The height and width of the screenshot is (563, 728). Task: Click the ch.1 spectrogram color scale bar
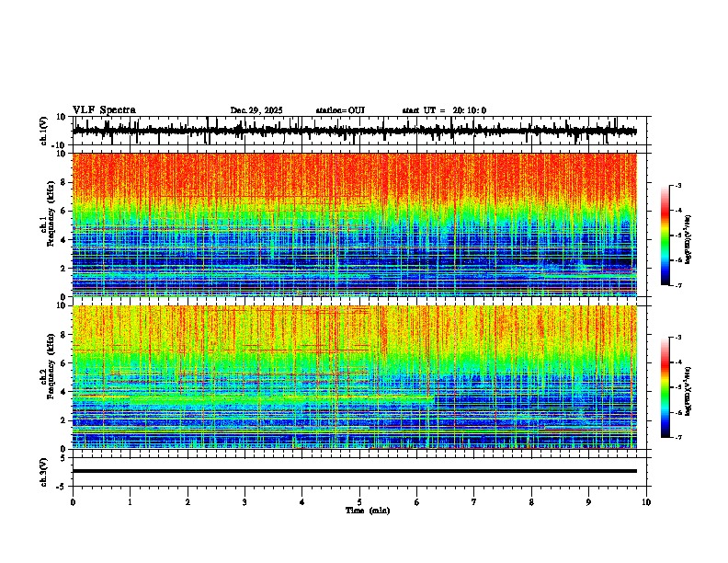[x=665, y=236]
